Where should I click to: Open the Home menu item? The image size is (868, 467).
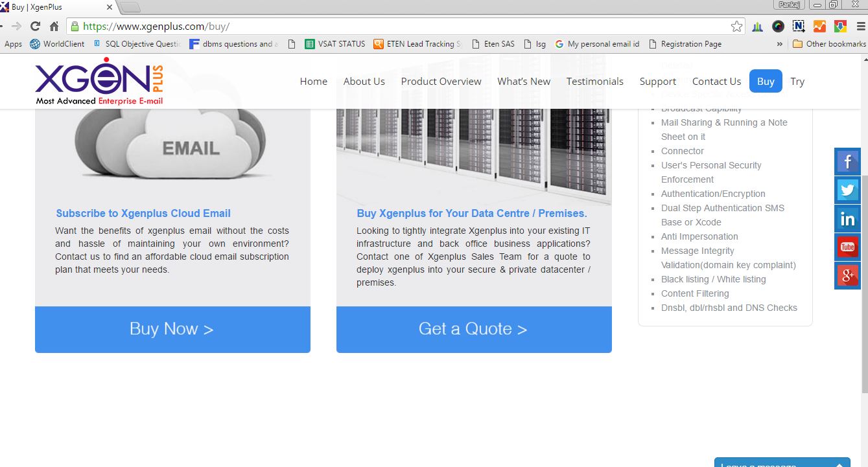pyautogui.click(x=314, y=82)
